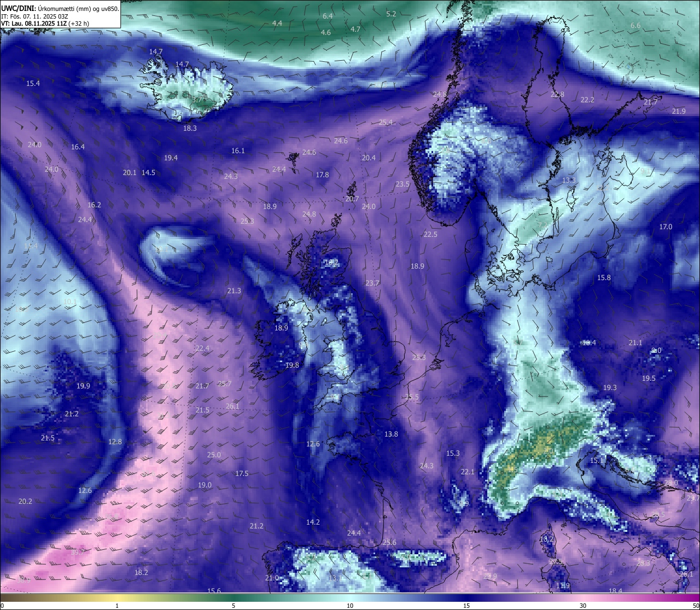
Task: Click the 13.3 value over the Baltic
Action: pos(569,181)
